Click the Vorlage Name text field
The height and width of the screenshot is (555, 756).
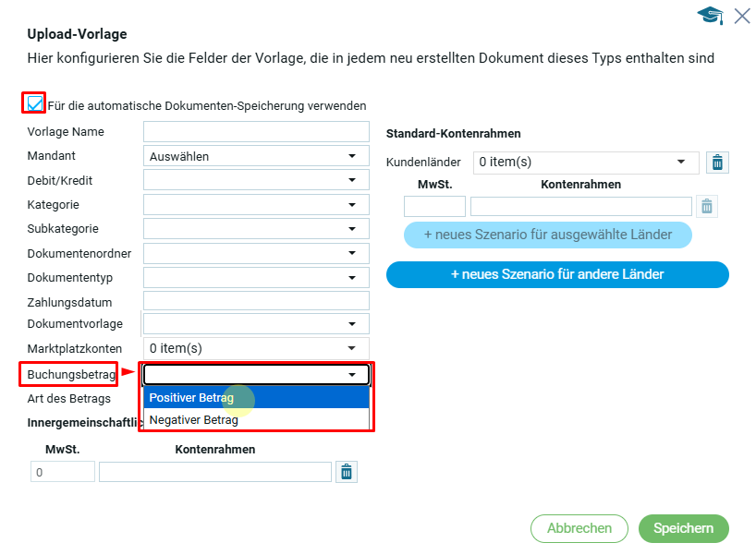tap(256, 132)
